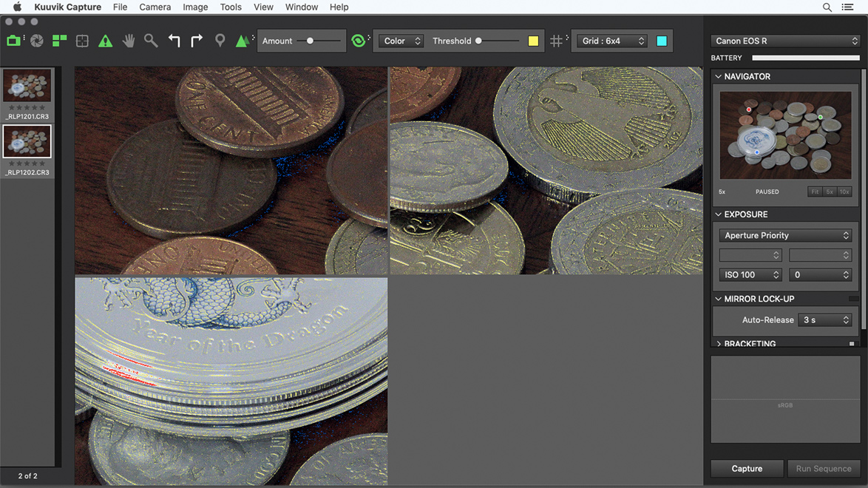
Task: Click the green focus peaking eye icon
Action: point(358,41)
